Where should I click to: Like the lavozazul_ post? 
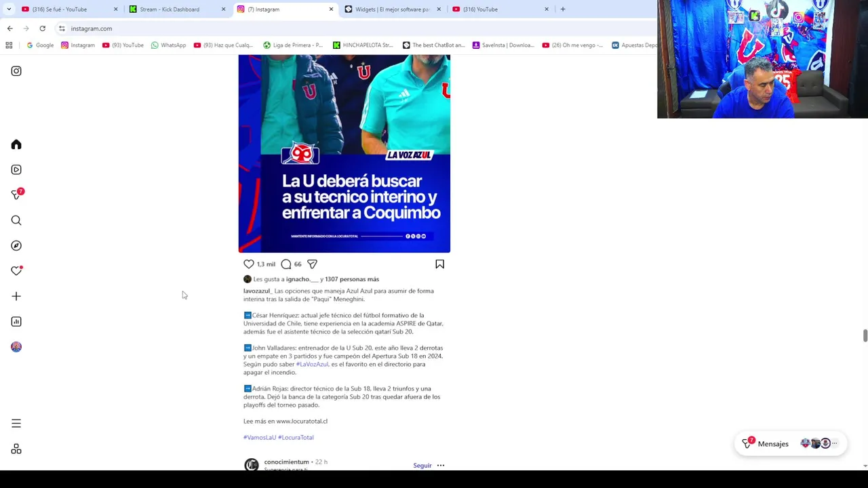click(x=249, y=264)
